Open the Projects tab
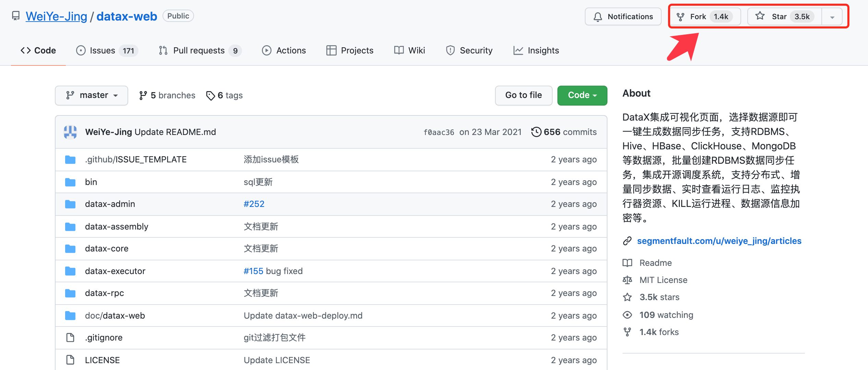Image resolution: width=868 pixels, height=370 pixels. 350,50
